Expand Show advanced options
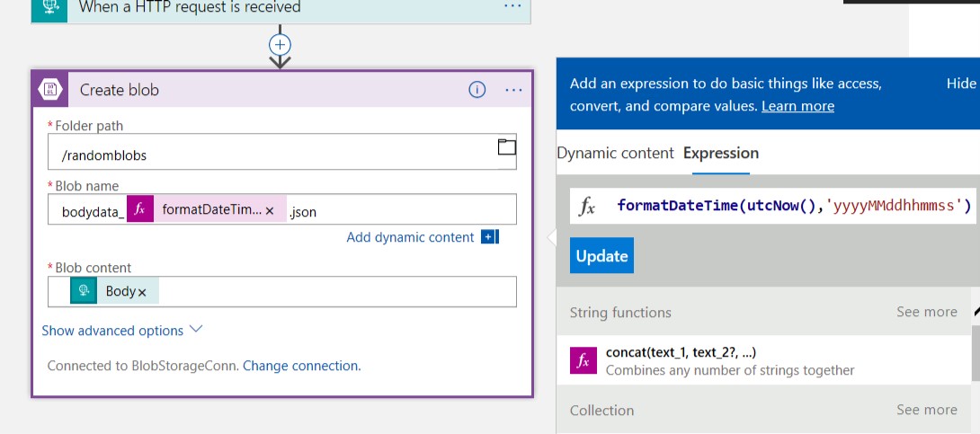Image resolution: width=980 pixels, height=434 pixels. [x=122, y=331]
